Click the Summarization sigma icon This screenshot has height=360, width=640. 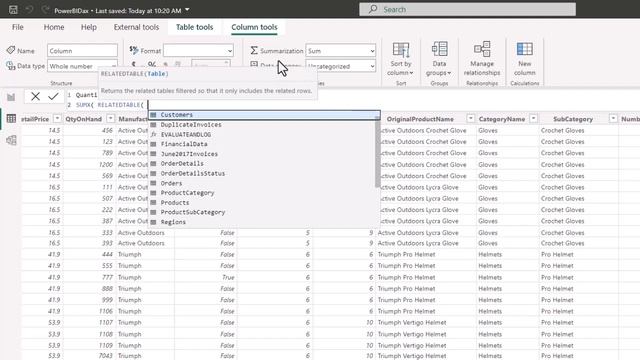point(254,50)
